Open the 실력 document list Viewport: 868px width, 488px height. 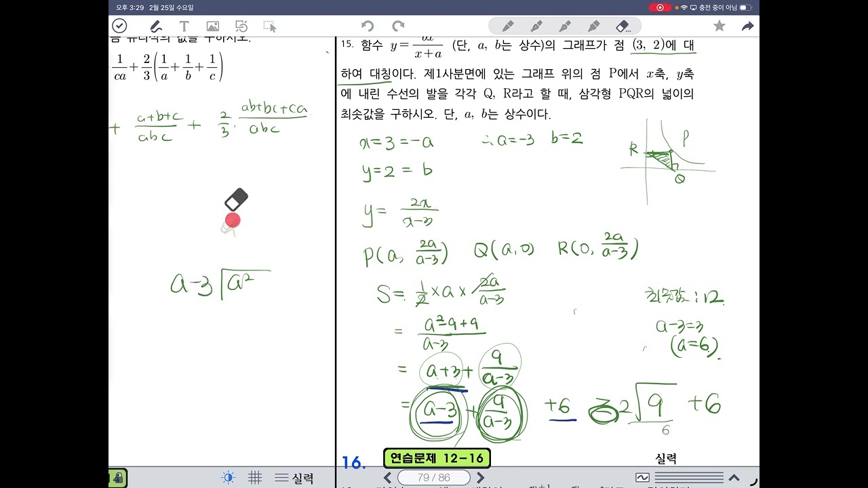[294, 478]
